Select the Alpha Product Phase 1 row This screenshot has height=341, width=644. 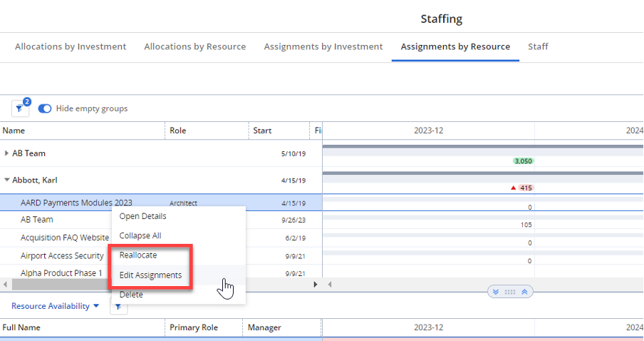click(61, 273)
